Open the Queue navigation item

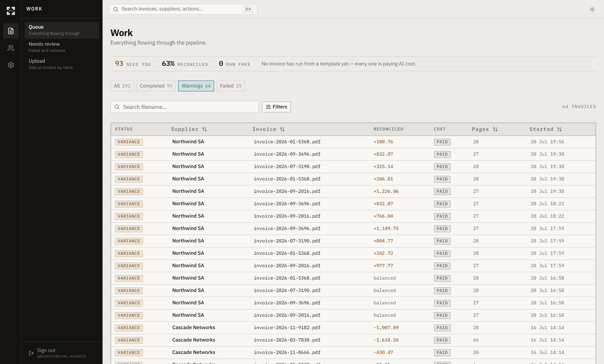(62, 30)
